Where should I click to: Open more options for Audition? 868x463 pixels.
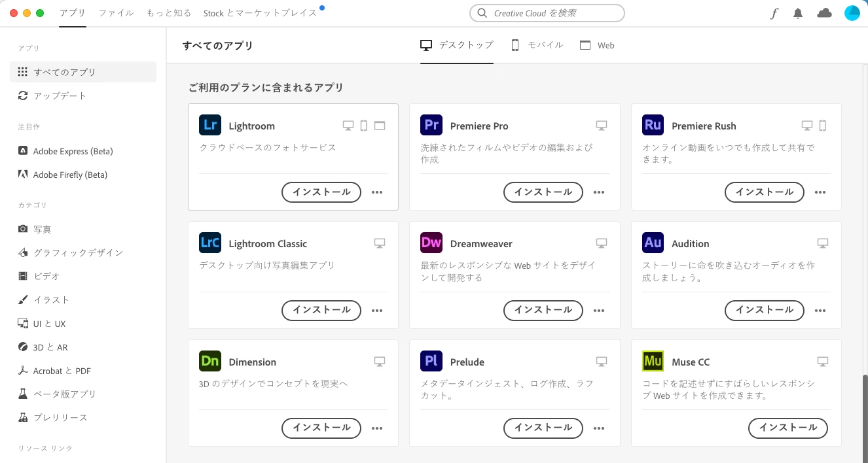tap(820, 311)
